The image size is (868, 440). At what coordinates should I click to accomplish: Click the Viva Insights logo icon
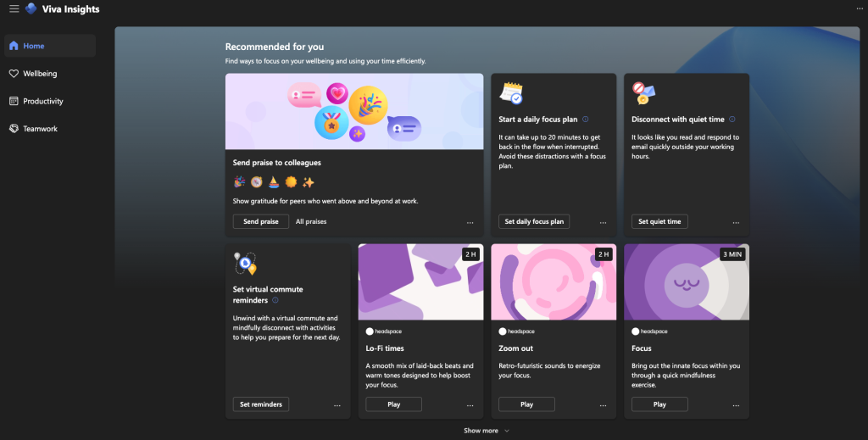tap(31, 9)
